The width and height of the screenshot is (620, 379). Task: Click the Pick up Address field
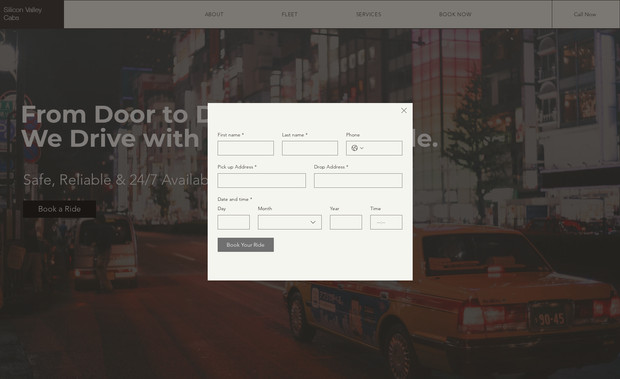tap(261, 181)
